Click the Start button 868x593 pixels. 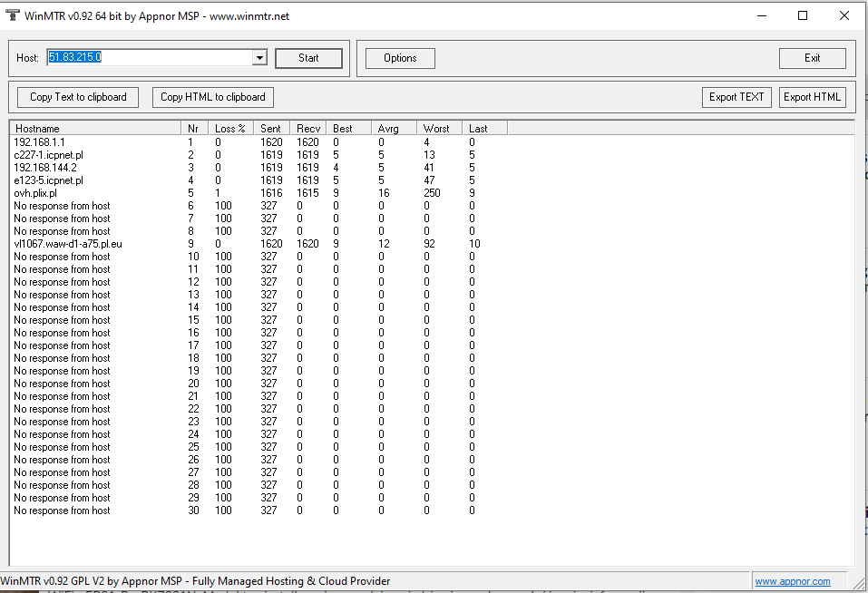click(x=309, y=58)
